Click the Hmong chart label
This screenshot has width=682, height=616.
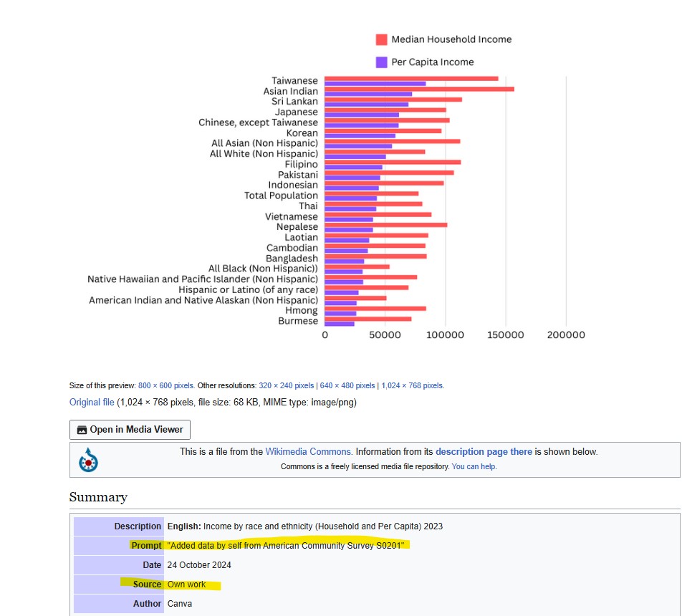(301, 310)
